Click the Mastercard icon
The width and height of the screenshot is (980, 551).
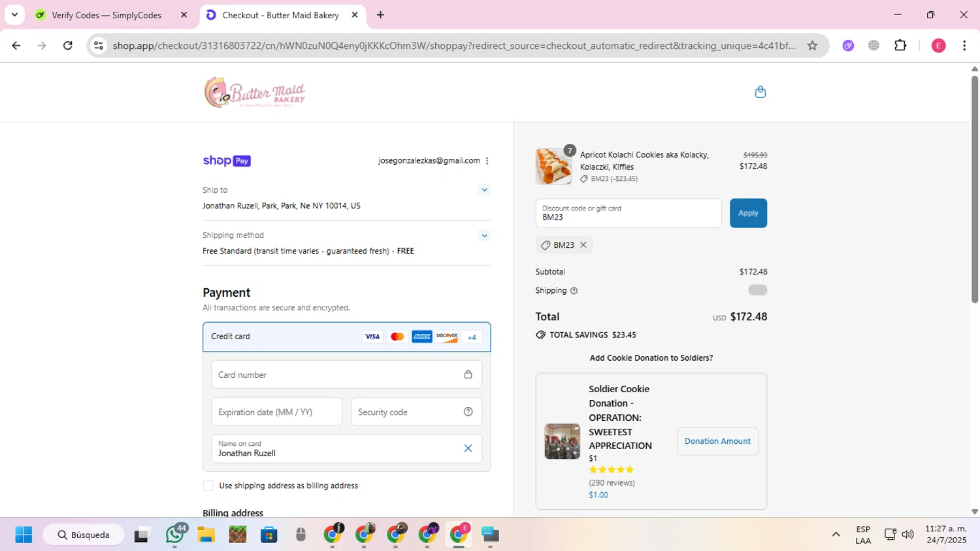[397, 337]
